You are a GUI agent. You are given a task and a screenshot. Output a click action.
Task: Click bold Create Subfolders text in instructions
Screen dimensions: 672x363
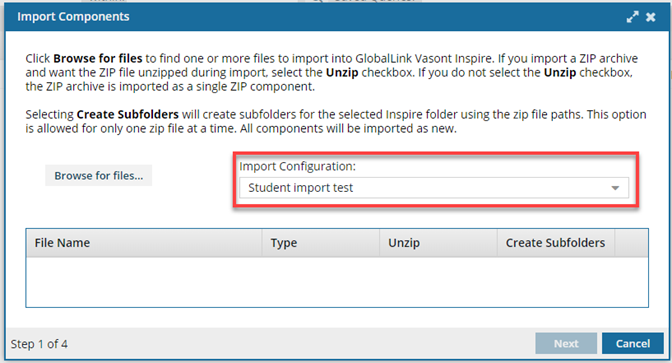tap(127, 114)
